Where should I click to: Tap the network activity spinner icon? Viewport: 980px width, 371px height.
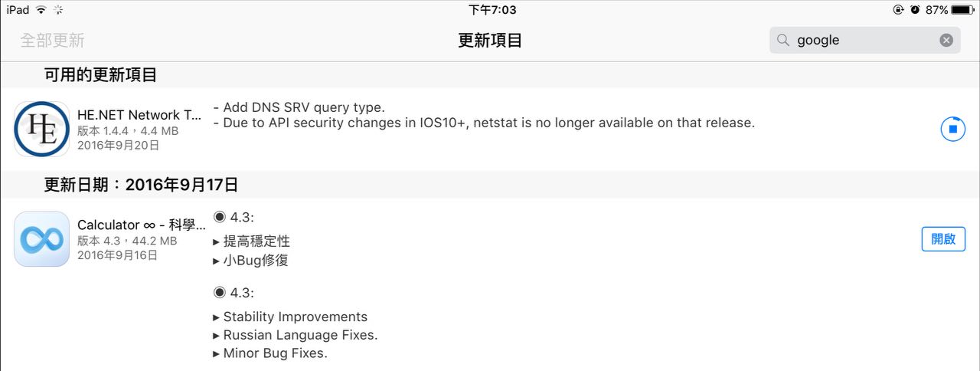click(59, 10)
